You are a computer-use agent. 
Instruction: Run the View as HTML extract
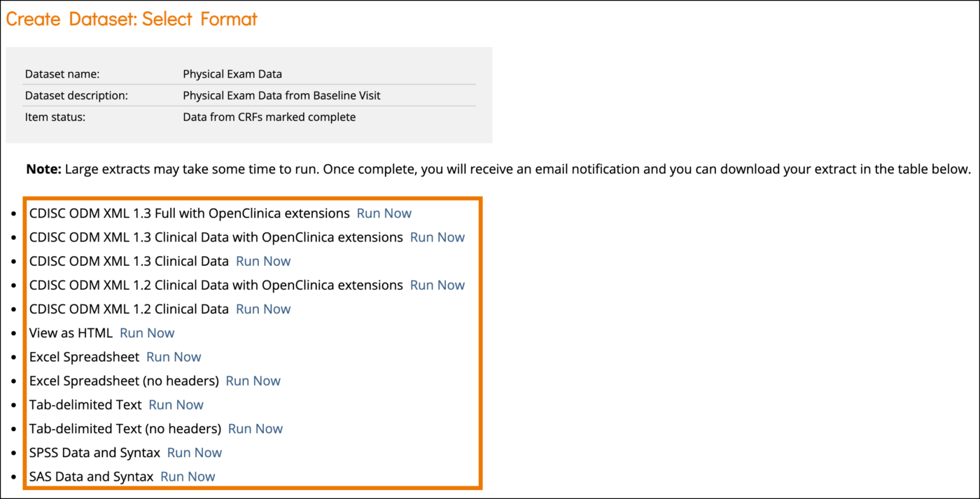click(147, 332)
